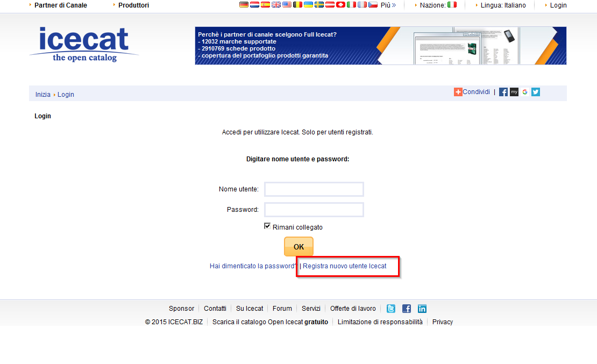The width and height of the screenshot is (597, 364).
Task: Open Registra nuovo utente Icecat link
Action: click(345, 266)
